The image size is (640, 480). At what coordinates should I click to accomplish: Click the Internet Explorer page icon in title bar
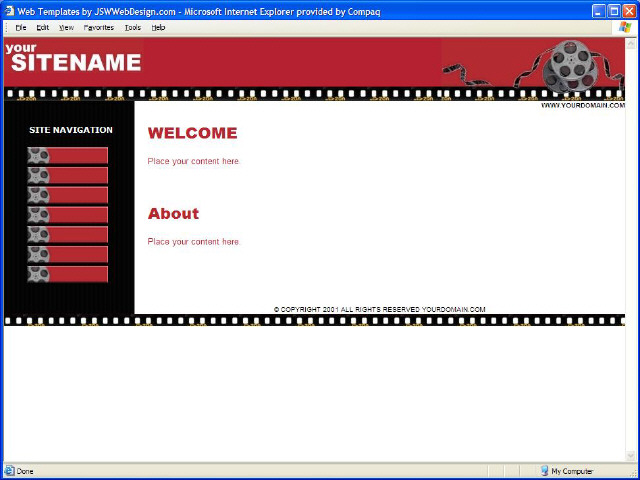[9, 11]
